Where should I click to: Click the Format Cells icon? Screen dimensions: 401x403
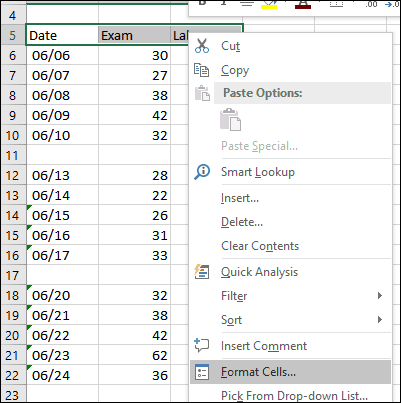pyautogui.click(x=202, y=372)
